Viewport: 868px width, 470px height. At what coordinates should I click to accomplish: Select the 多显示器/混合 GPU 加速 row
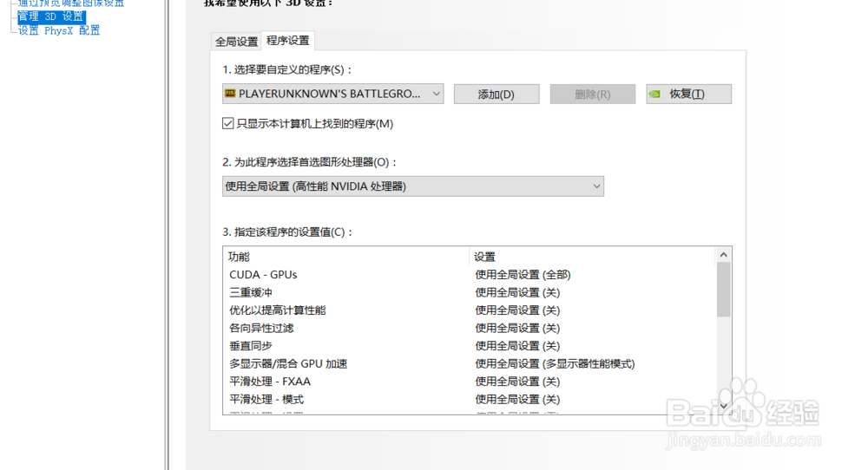pos(470,364)
